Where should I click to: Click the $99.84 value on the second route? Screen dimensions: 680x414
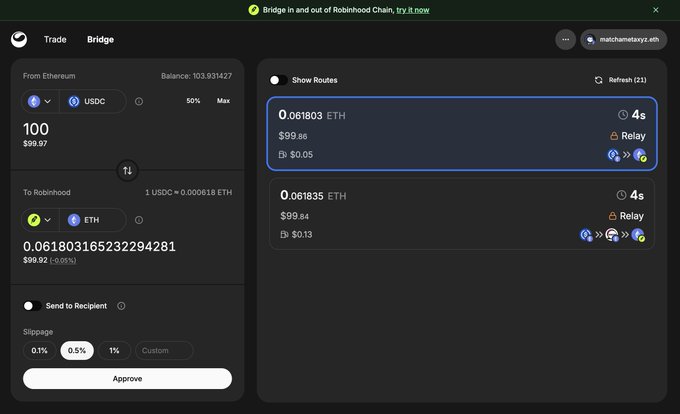click(294, 216)
